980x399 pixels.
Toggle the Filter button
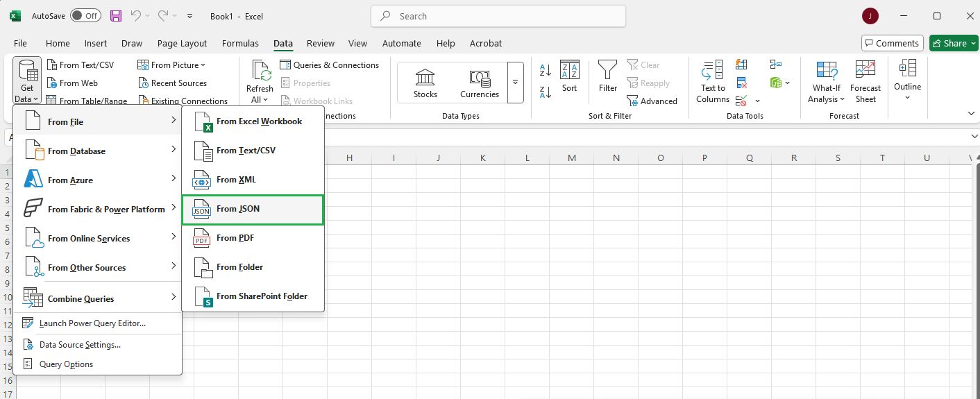(x=608, y=76)
